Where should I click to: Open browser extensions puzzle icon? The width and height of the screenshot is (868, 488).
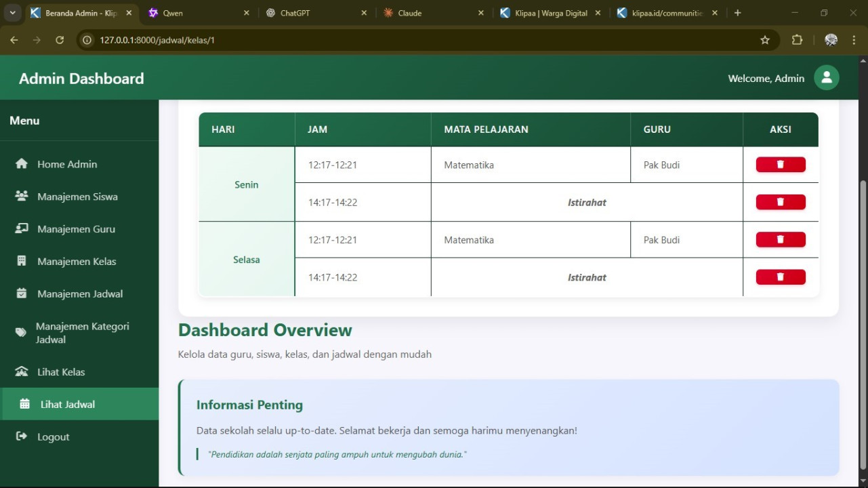[797, 40]
